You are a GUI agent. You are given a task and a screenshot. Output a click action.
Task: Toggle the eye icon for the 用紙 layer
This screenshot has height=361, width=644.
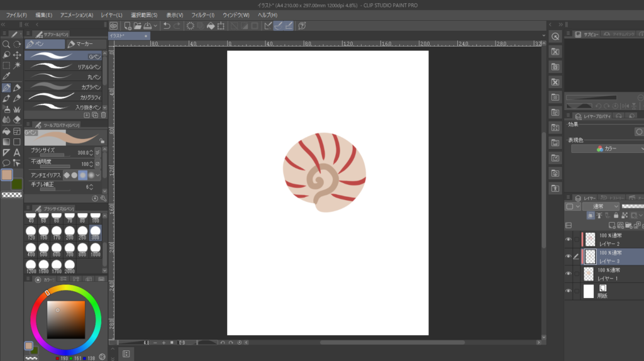tap(569, 291)
